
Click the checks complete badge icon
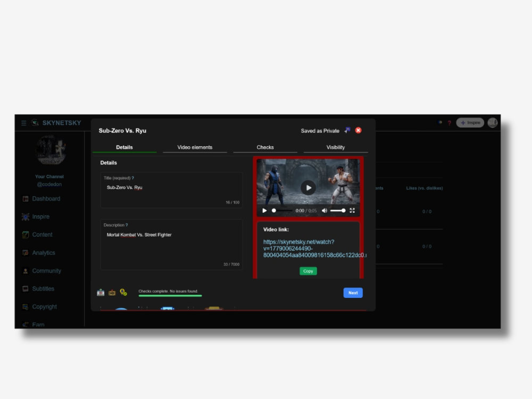123,293
